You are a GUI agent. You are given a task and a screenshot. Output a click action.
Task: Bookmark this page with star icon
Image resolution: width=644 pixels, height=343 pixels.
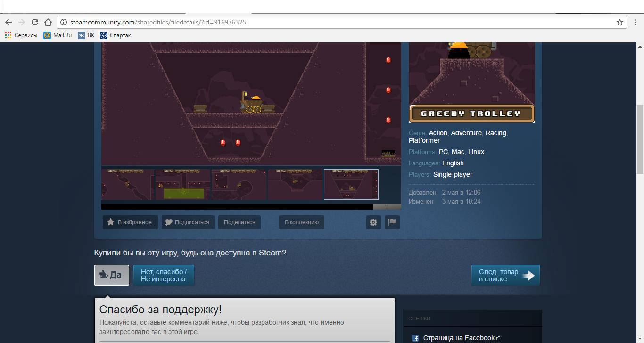tap(620, 22)
